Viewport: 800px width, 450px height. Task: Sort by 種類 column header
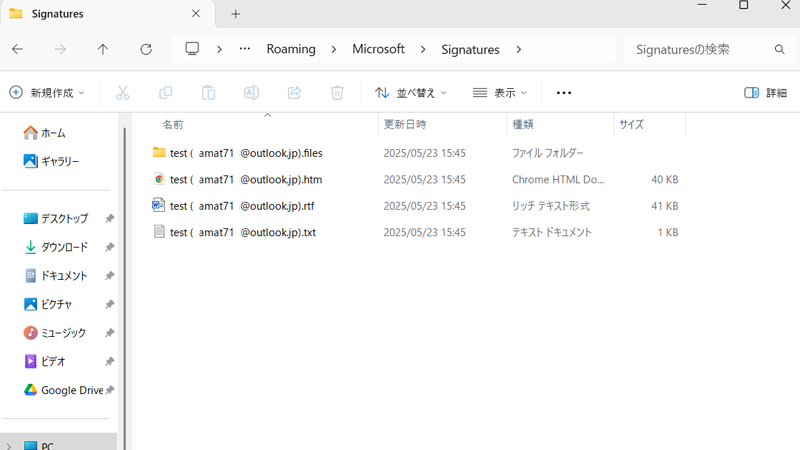coord(523,124)
